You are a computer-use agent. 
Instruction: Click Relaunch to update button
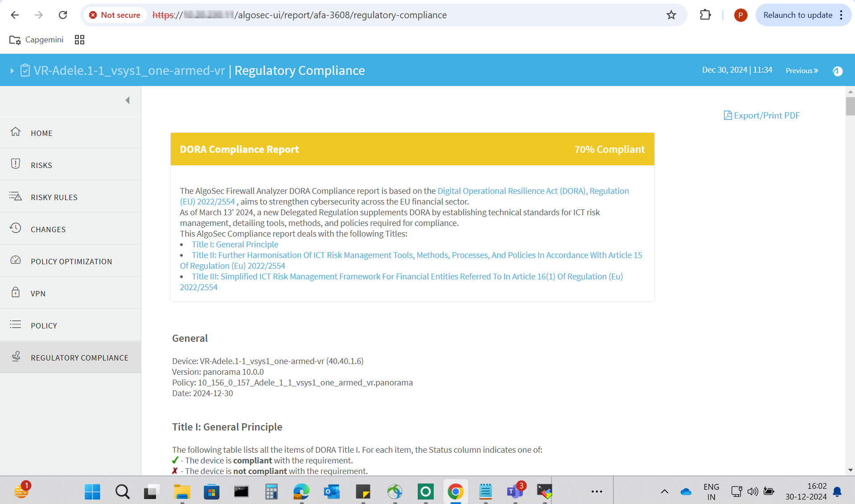(797, 15)
